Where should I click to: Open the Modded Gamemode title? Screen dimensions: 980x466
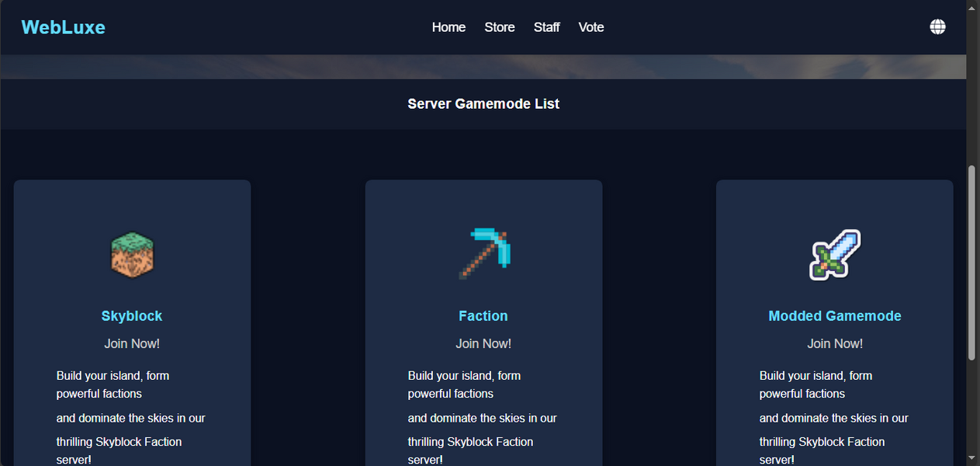coord(835,316)
